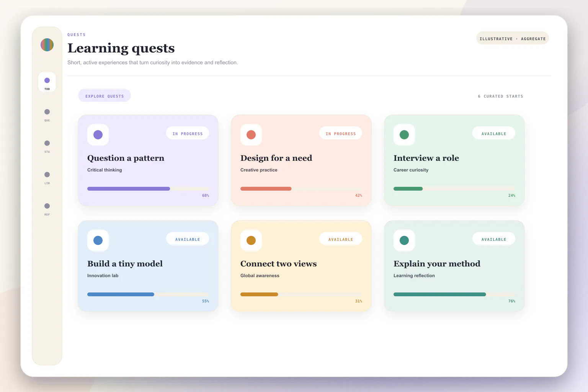Click the QUESTS breadcrumb label above heading
This screenshot has width=588, height=392.
pos(77,35)
